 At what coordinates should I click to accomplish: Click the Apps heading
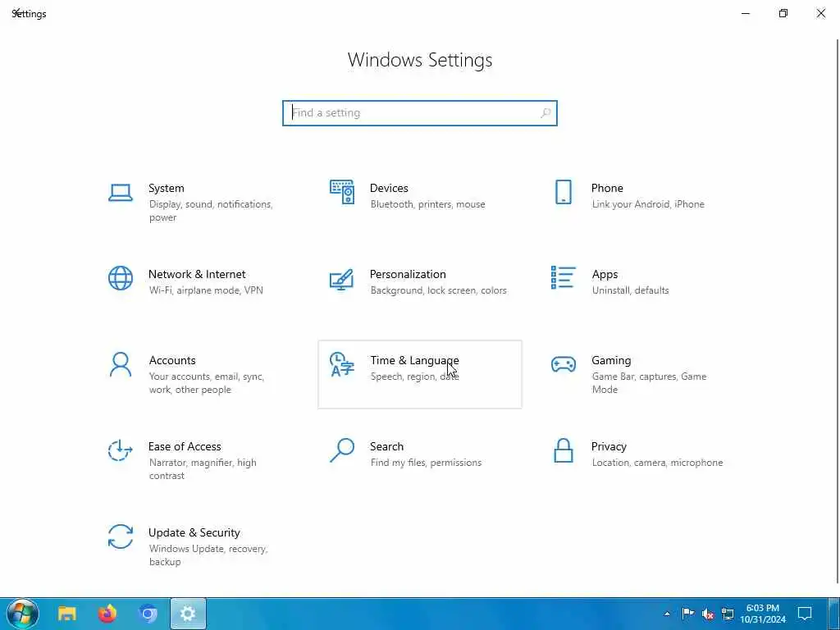tap(605, 275)
